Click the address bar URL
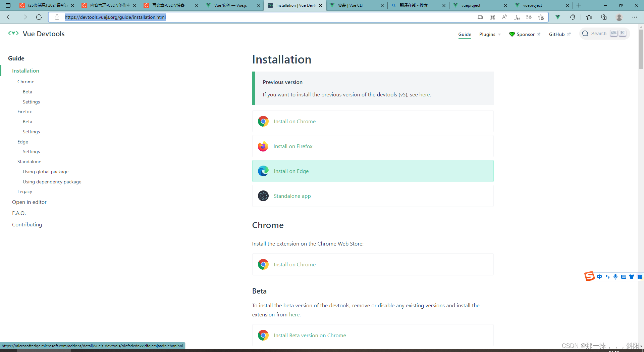The image size is (644, 352). click(x=115, y=17)
